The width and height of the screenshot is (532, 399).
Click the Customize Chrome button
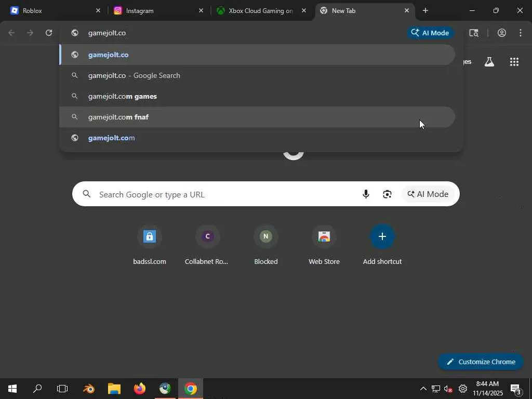pyautogui.click(x=481, y=362)
